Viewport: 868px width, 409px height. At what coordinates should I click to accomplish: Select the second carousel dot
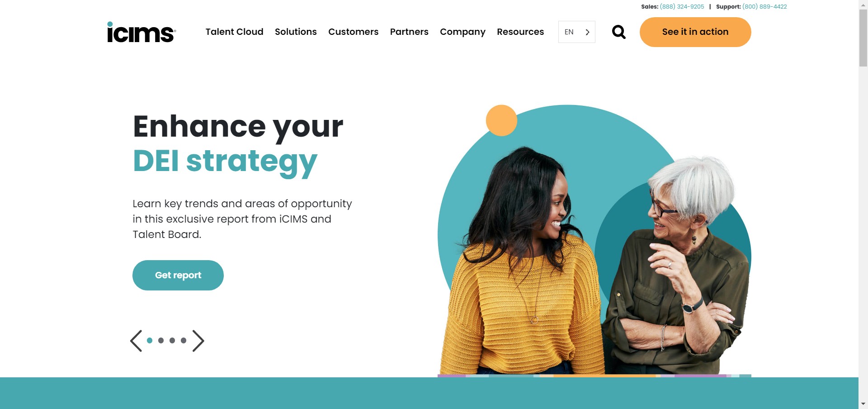coord(161,341)
